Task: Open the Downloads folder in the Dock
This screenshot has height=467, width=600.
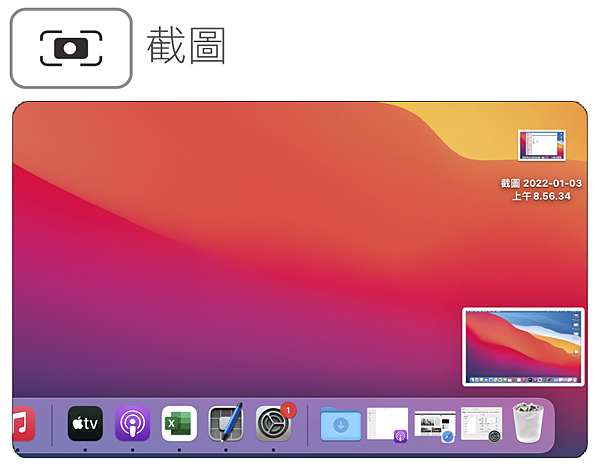Action: 341,424
